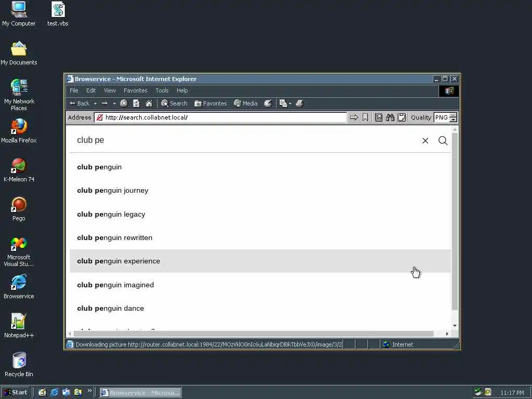
Task: Open the Favorites menu
Action: tap(136, 90)
